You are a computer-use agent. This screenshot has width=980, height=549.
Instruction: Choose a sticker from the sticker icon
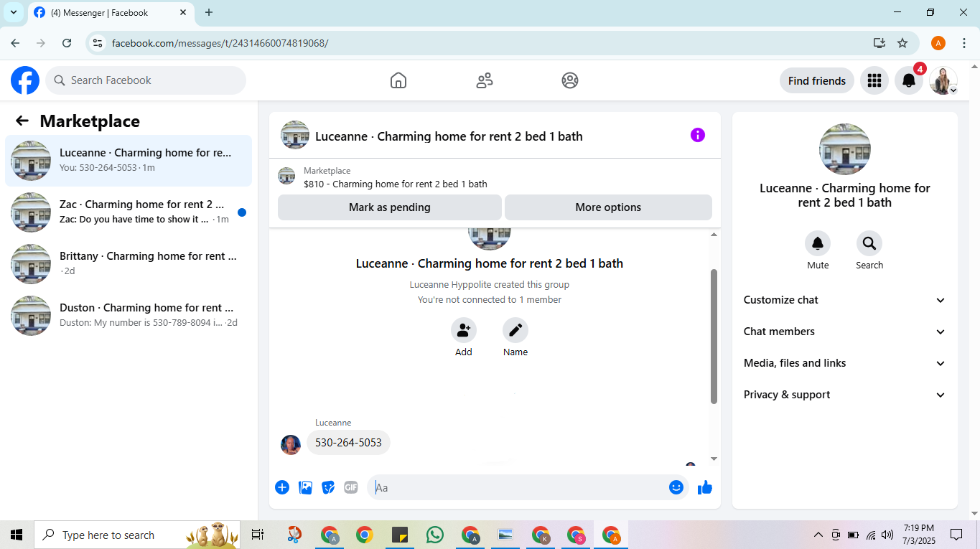coord(328,487)
